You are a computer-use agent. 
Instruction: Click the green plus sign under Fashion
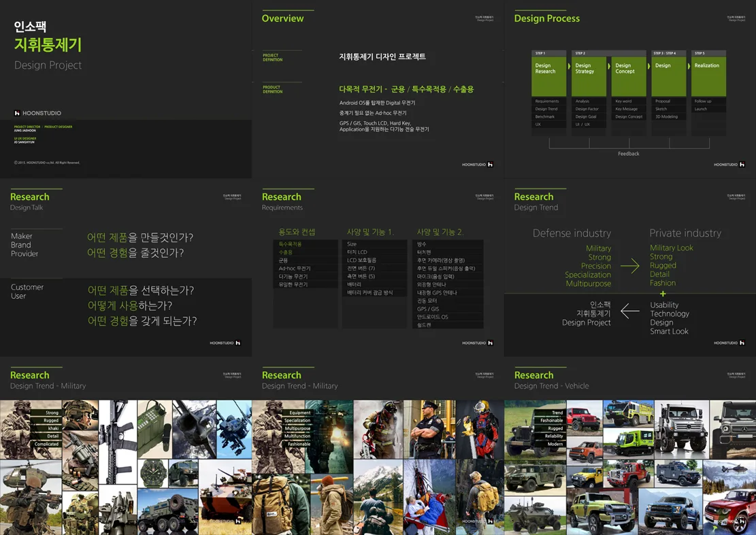(663, 294)
